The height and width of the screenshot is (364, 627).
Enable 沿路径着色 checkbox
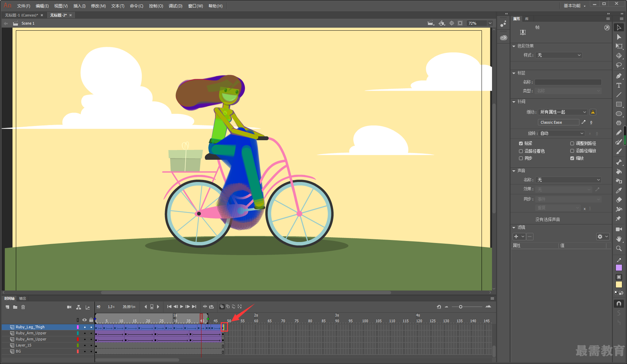(521, 151)
